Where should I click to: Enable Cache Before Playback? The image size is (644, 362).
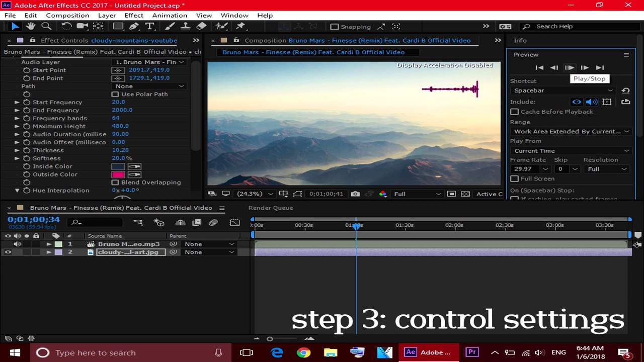click(x=514, y=112)
